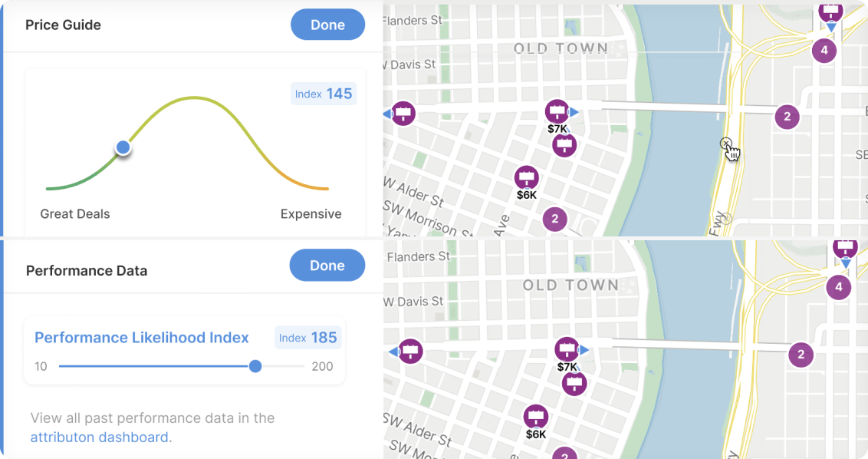Click the Performance Likelihood Index slider handle
The width and height of the screenshot is (868, 459).
255,366
